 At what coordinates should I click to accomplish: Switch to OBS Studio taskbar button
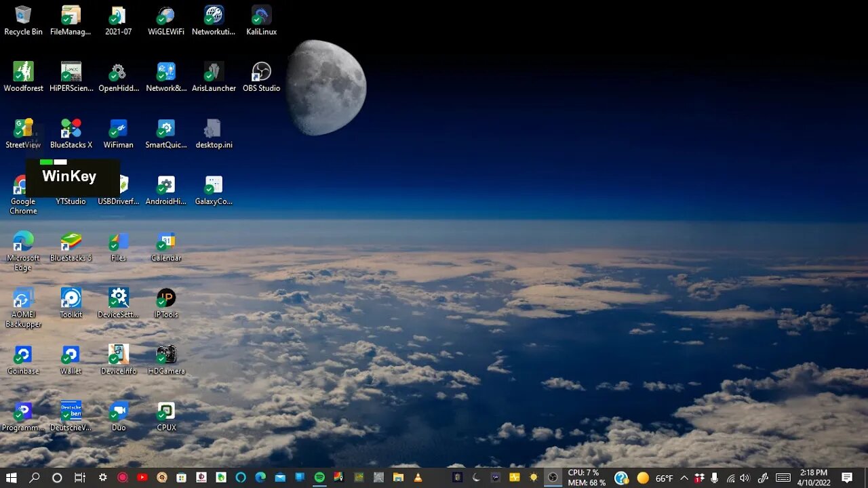(x=553, y=478)
